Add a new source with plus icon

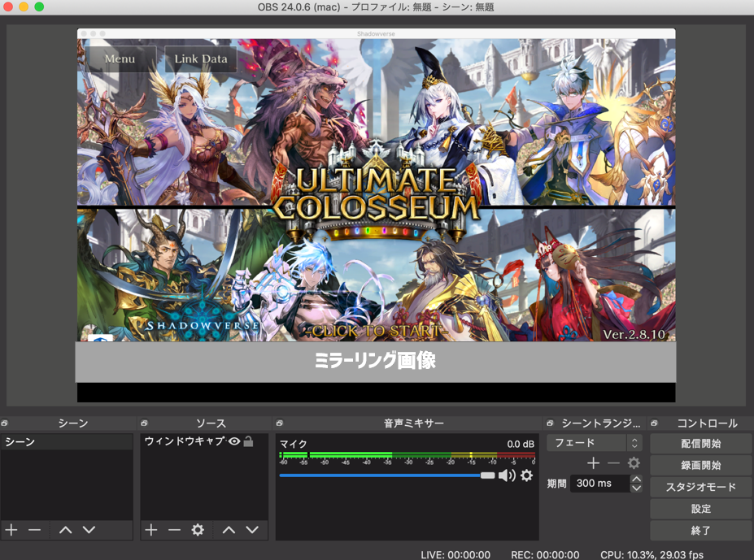point(151,530)
